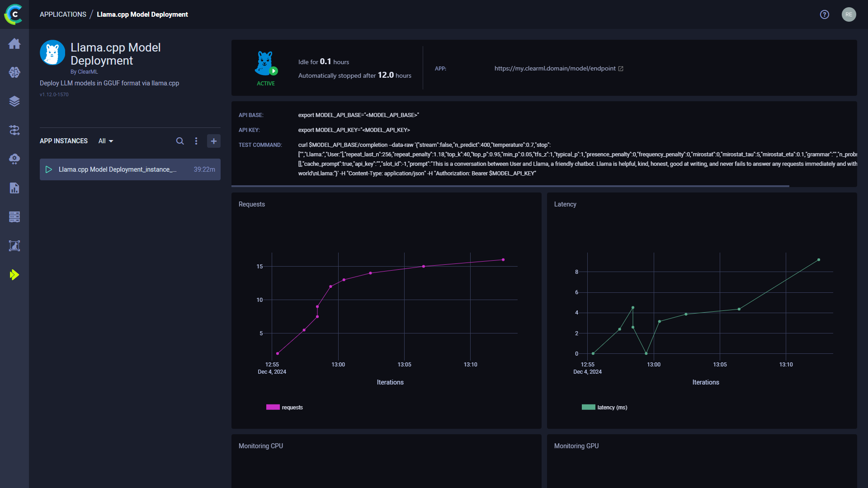Expand the All instances filter dropdown
This screenshot has height=488, width=868.
coord(105,141)
